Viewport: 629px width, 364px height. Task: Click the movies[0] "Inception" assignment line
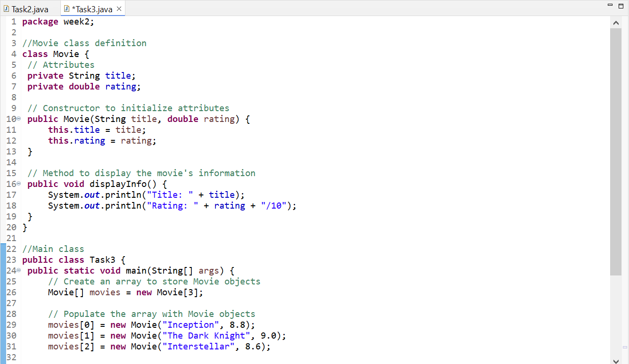(152, 325)
